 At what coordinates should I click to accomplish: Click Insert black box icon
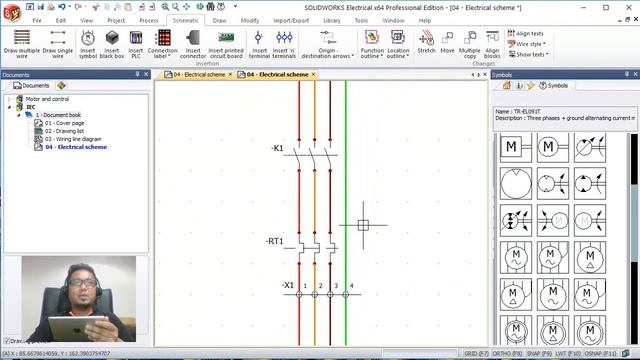click(x=112, y=44)
